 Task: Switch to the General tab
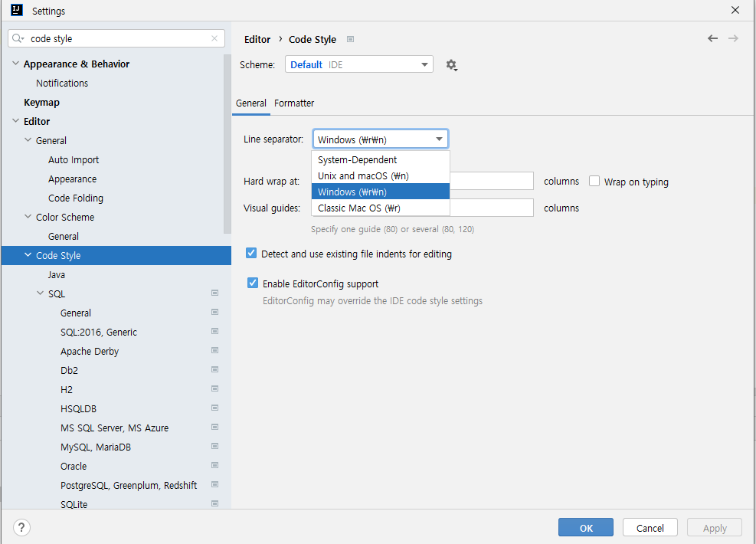pos(250,103)
